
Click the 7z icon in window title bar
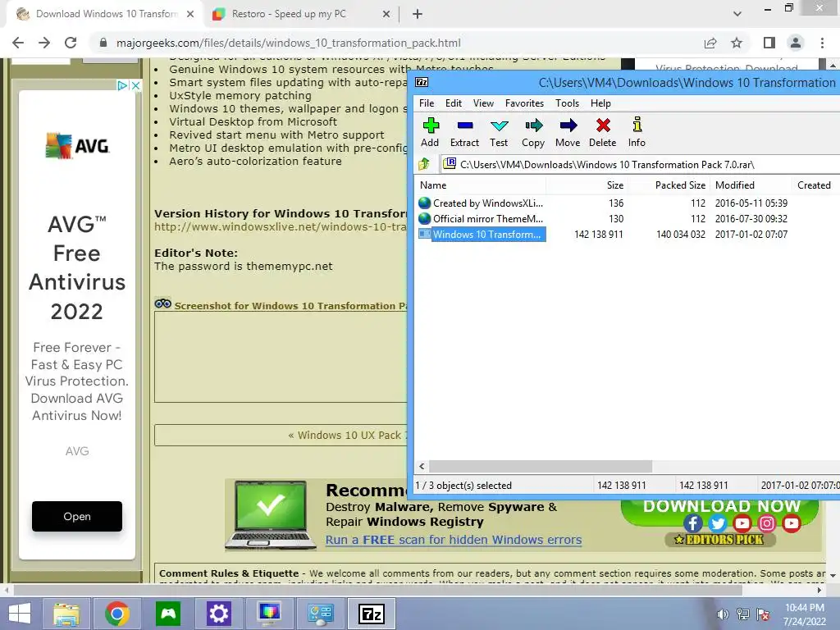click(x=422, y=82)
